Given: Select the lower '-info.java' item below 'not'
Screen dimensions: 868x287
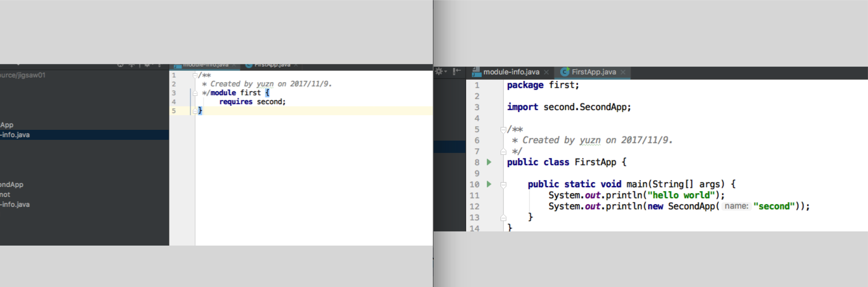Looking at the screenshot, I should 15,205.
